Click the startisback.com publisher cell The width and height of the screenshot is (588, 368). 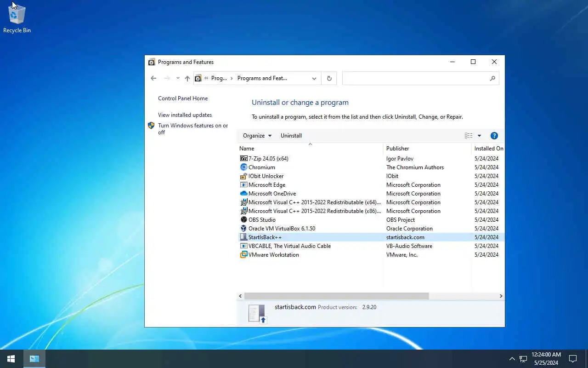[x=405, y=237]
